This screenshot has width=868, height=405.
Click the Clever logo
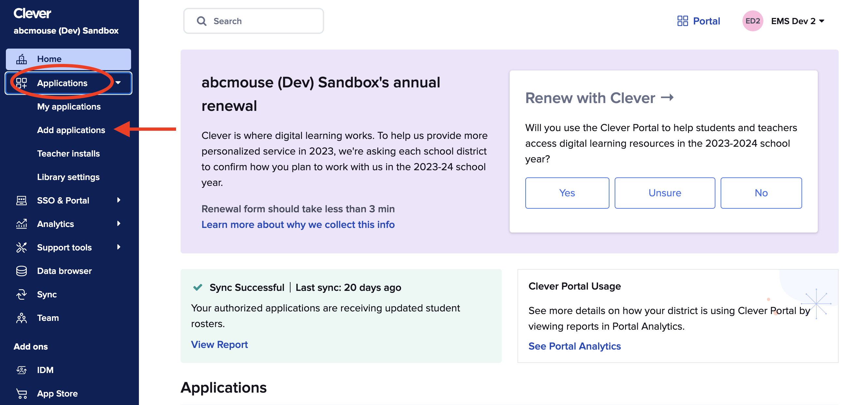point(32,13)
